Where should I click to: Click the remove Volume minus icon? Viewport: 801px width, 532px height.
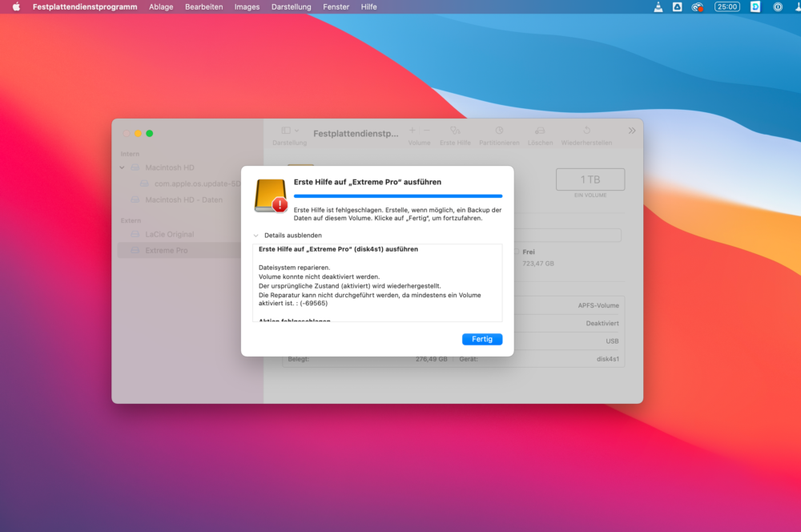pyautogui.click(x=427, y=131)
